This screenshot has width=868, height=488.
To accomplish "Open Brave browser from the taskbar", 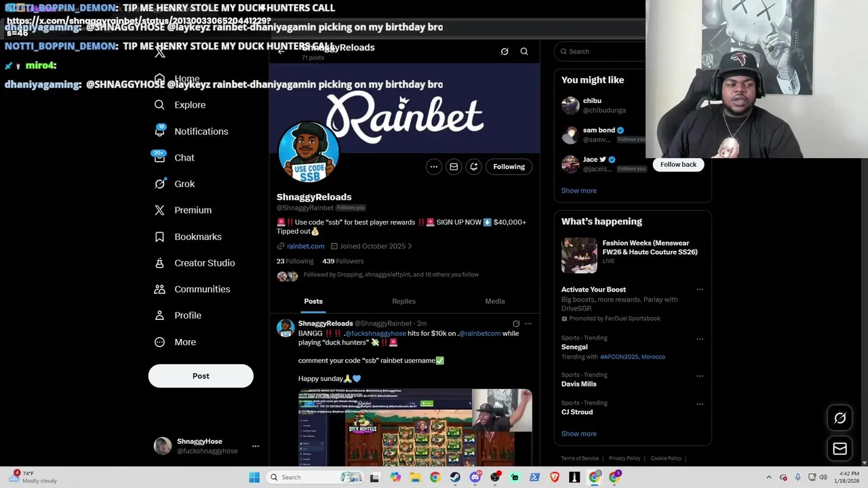I will 555,477.
